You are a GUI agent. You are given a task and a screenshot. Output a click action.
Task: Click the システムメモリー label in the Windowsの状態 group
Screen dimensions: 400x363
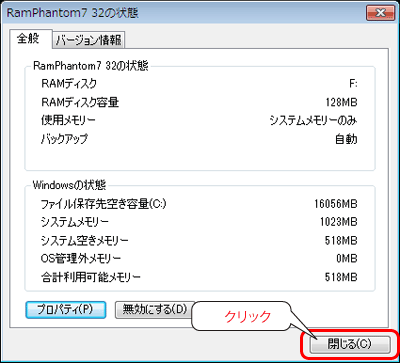(x=75, y=222)
